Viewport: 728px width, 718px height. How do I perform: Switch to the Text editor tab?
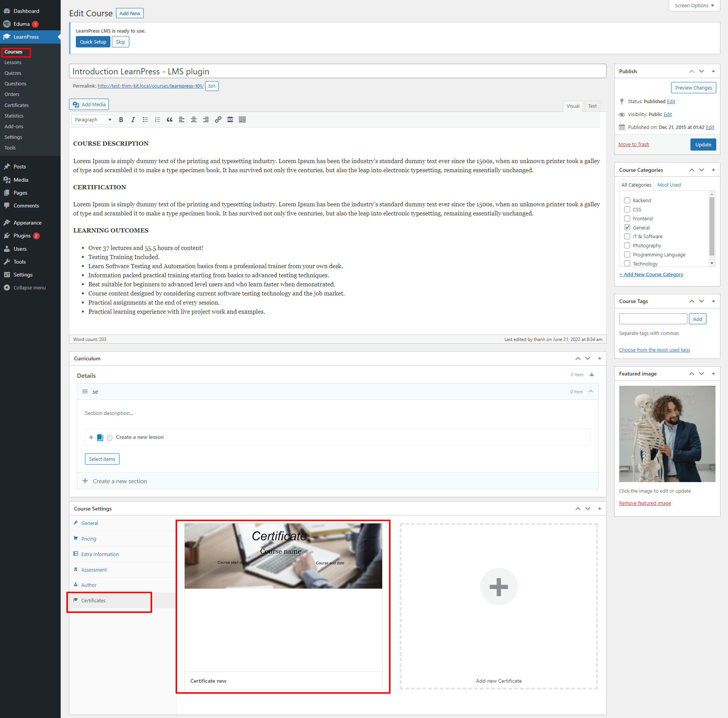592,106
